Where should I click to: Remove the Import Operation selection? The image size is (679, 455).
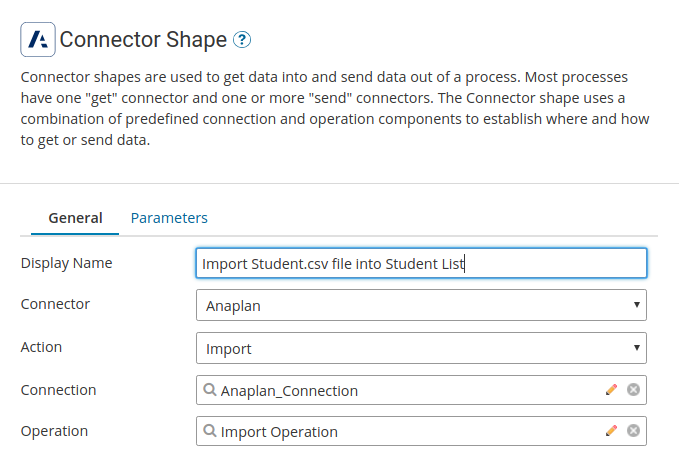coord(633,431)
